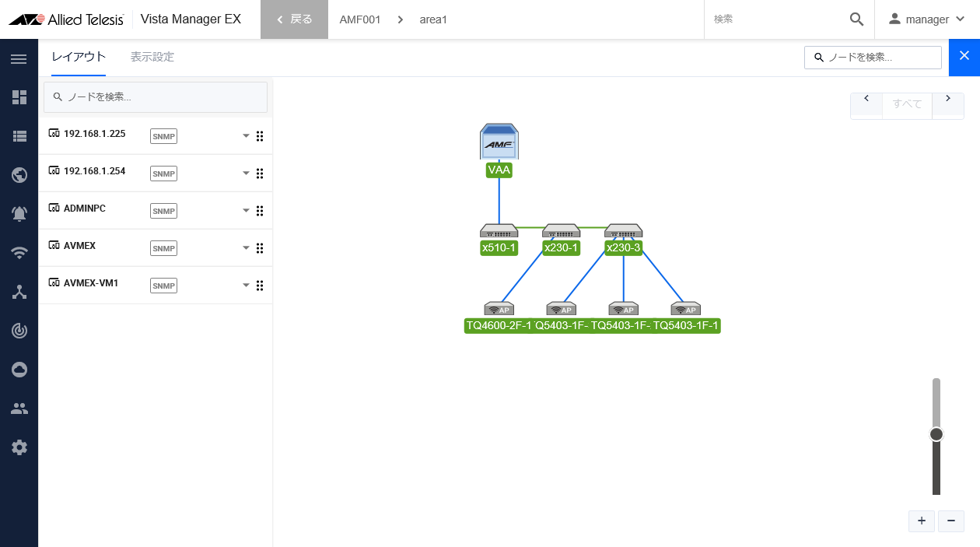Viewport: 980px width, 547px height.
Task: Select the VAA AMF node icon
Action: 499,142
